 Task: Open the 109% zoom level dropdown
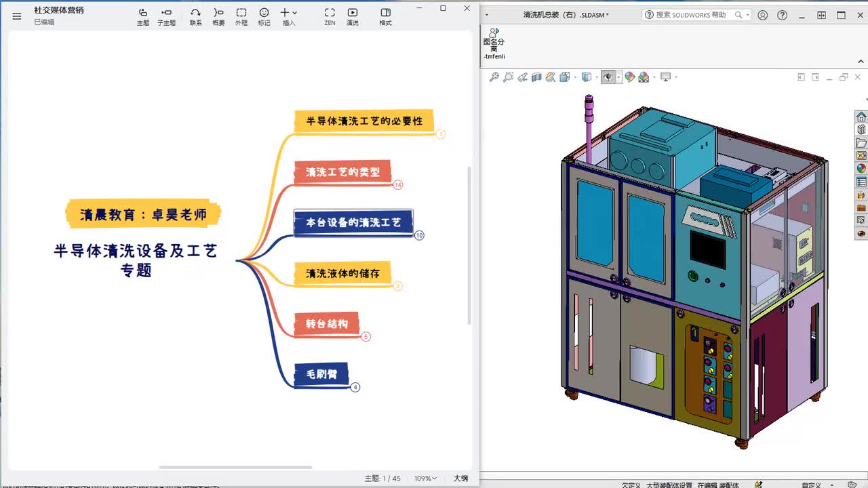point(425,479)
